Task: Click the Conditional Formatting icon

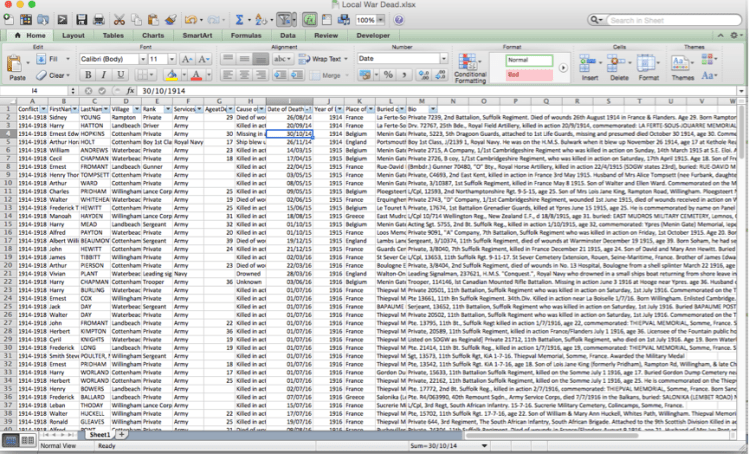Action: (x=470, y=66)
